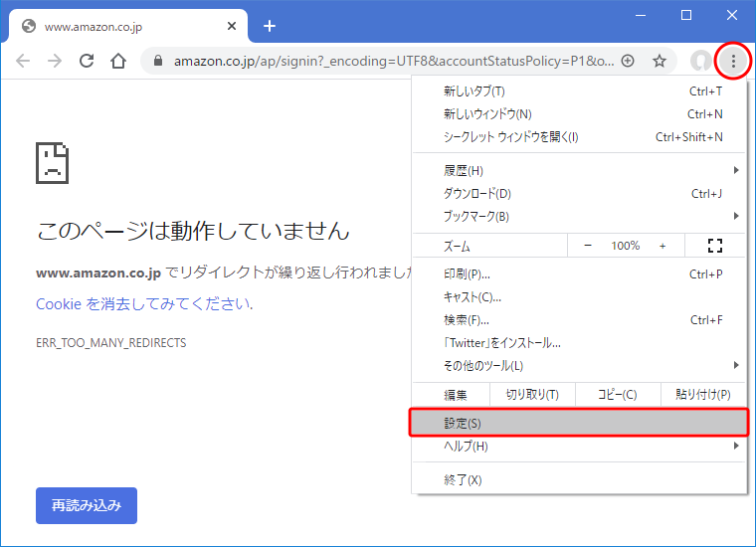
Task: Click the 再読み込み button
Action: point(87,505)
